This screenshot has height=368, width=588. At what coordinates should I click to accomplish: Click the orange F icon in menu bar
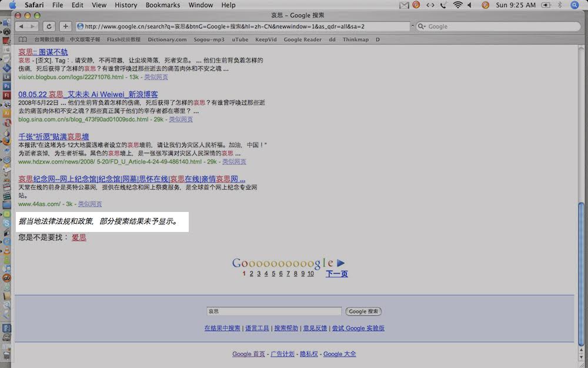point(485,5)
